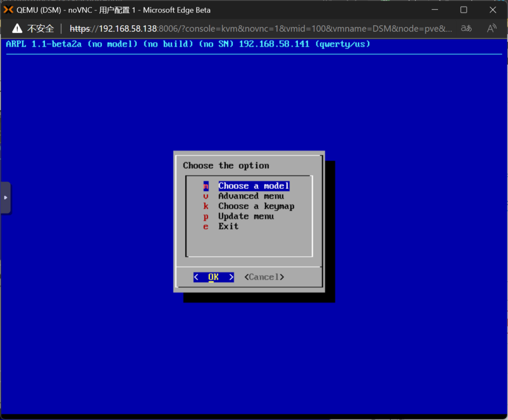This screenshot has height=420, width=508.
Task: Open the translate page icon
Action: point(466,28)
